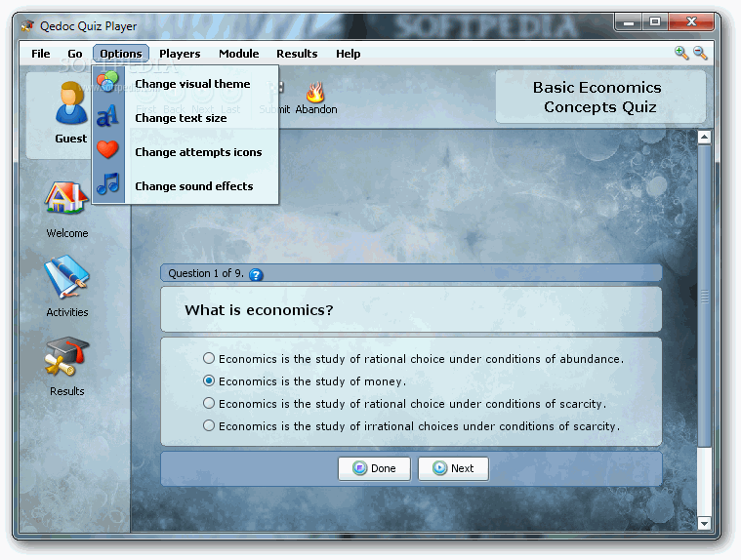Click the 'Question 1 of 9.' label

[206, 273]
